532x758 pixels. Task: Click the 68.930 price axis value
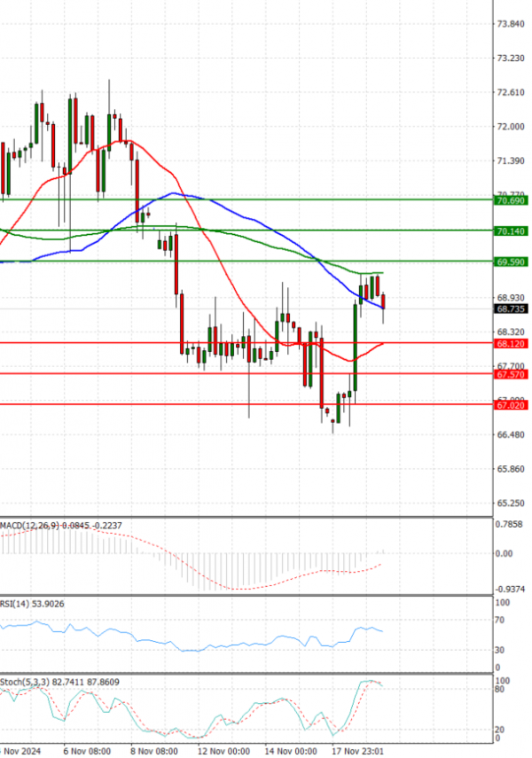coord(511,298)
